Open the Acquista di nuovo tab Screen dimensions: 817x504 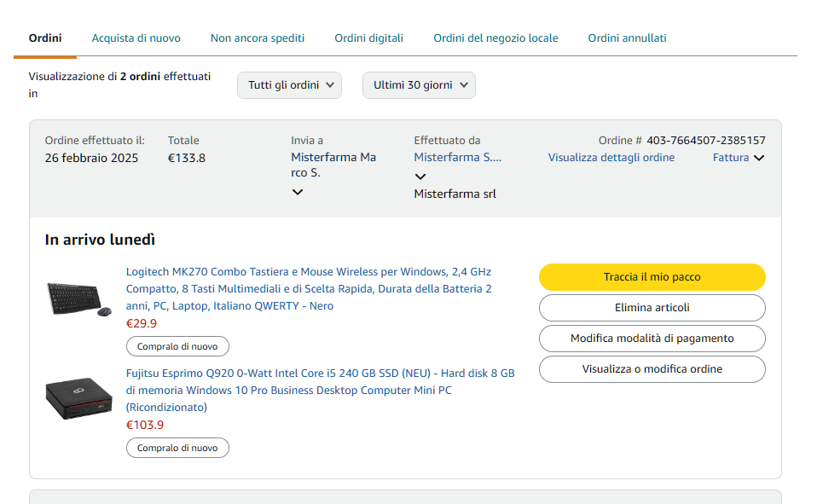[x=136, y=38]
